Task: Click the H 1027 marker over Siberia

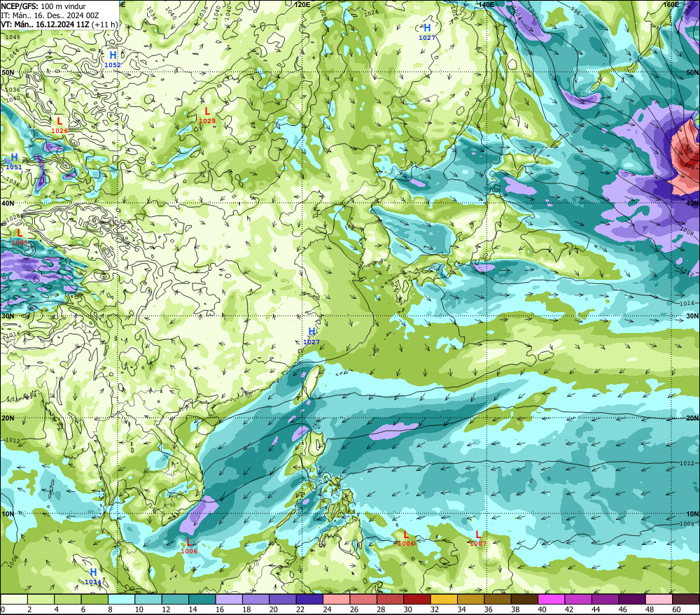Action: tap(427, 31)
